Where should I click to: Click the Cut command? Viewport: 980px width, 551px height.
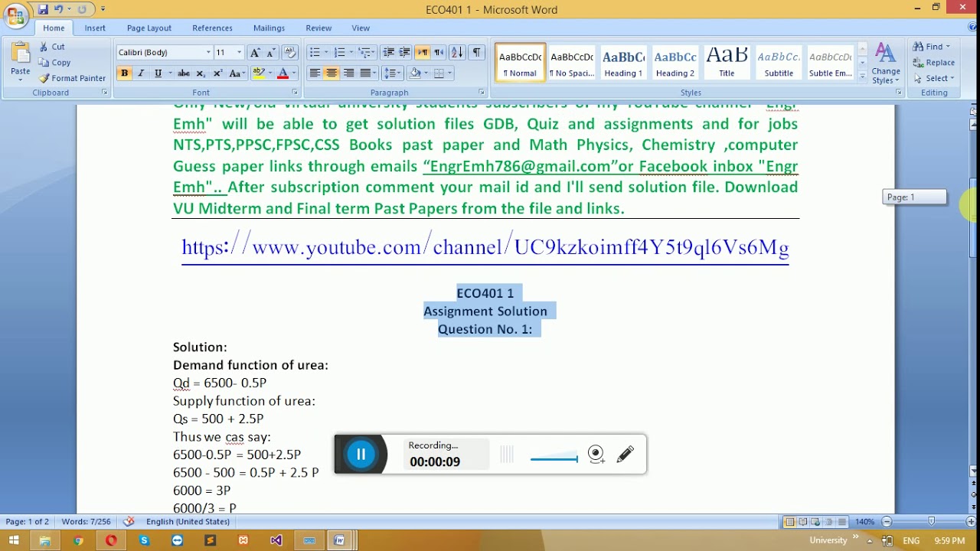click(x=52, y=47)
